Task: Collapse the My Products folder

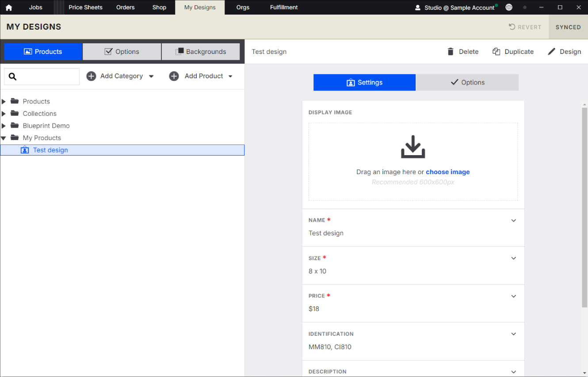Action: click(x=4, y=138)
